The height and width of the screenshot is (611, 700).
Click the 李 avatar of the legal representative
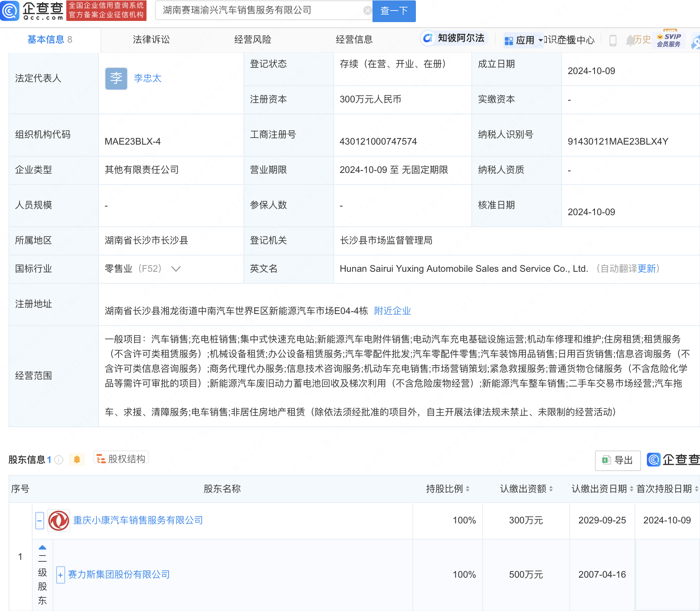pos(116,78)
